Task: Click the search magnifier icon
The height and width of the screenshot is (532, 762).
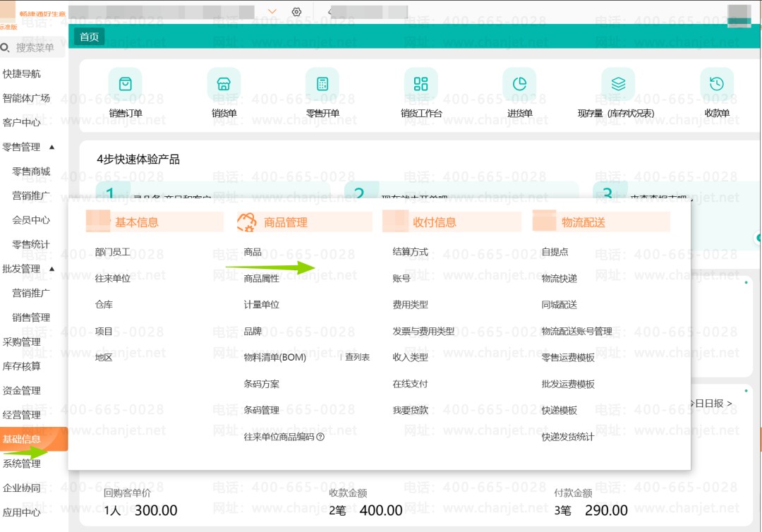Action: pos(5,47)
